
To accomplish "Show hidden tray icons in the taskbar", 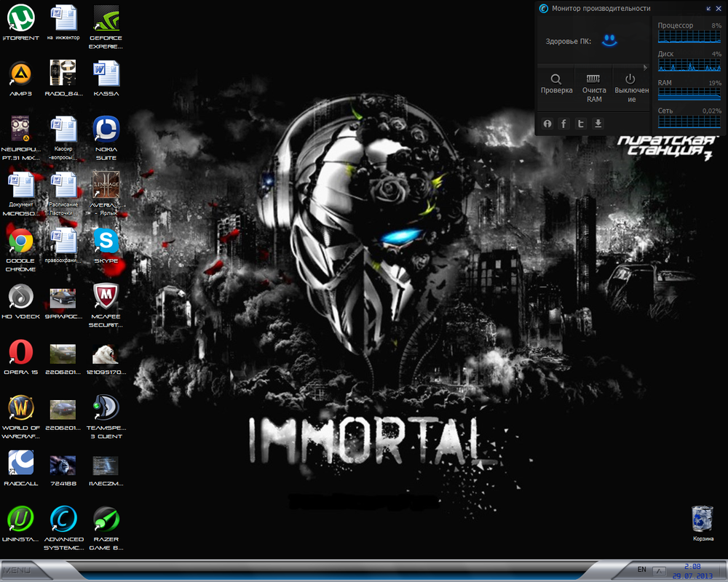I will coord(659,570).
